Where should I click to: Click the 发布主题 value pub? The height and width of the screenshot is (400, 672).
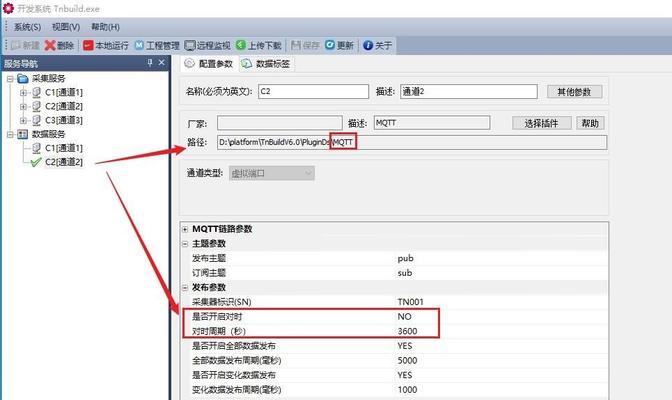pos(405,258)
